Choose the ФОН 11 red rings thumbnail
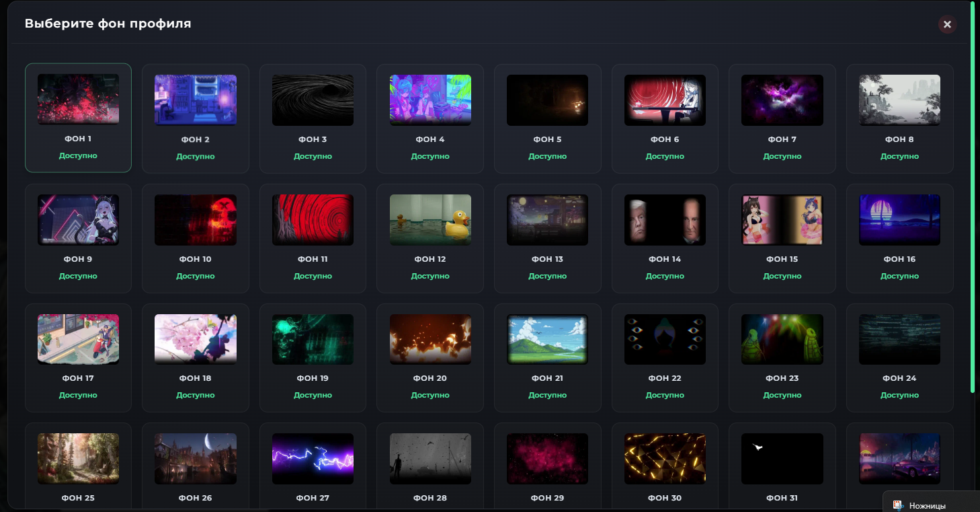Image resolution: width=980 pixels, height=512 pixels. click(x=313, y=220)
